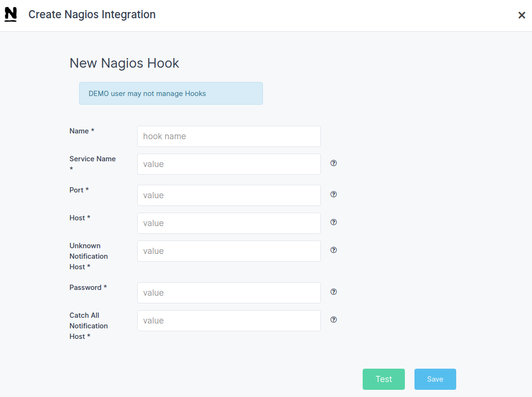Screen dimensions: 532x397
Task: Focus the Password value field
Action: pos(229,293)
